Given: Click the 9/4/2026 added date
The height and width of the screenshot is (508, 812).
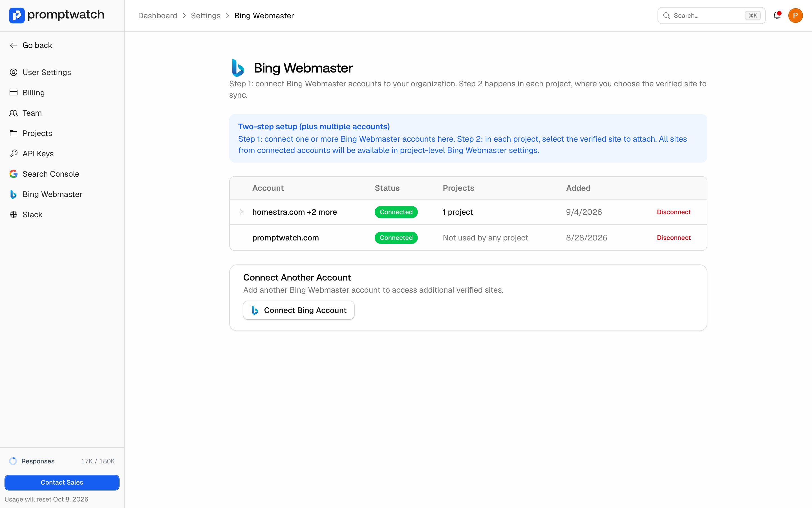Looking at the screenshot, I should [x=584, y=212].
